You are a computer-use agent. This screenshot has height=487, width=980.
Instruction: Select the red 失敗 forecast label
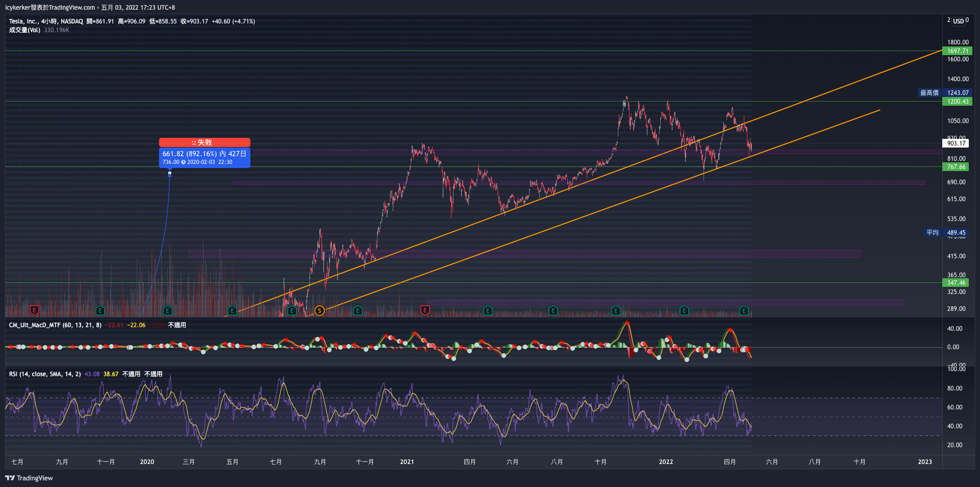tap(205, 142)
